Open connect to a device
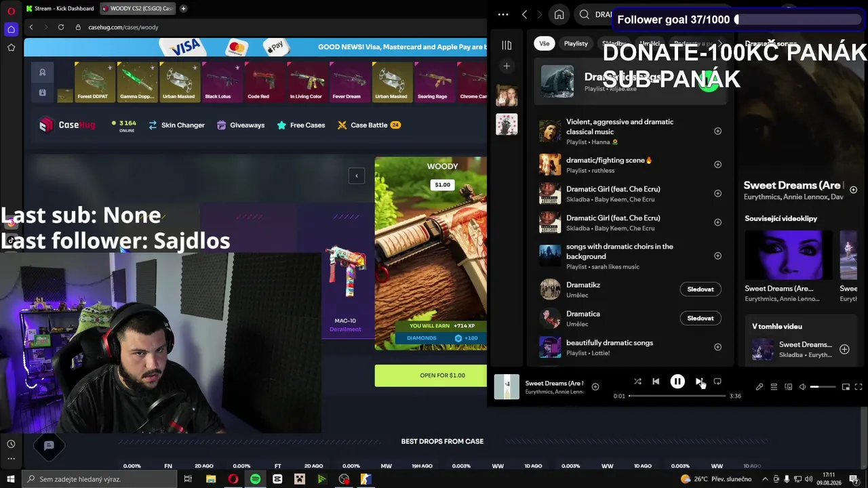The height and width of the screenshot is (488, 868). coord(788,387)
